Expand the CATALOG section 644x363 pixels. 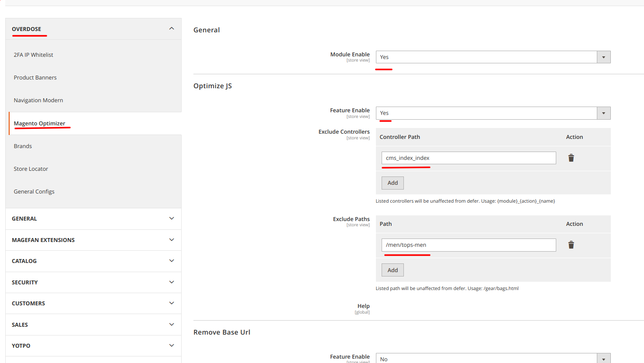93,261
